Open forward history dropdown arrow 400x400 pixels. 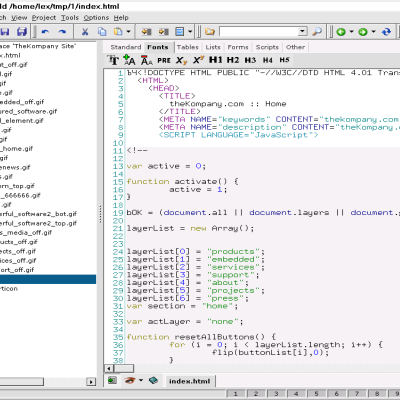(373, 32)
